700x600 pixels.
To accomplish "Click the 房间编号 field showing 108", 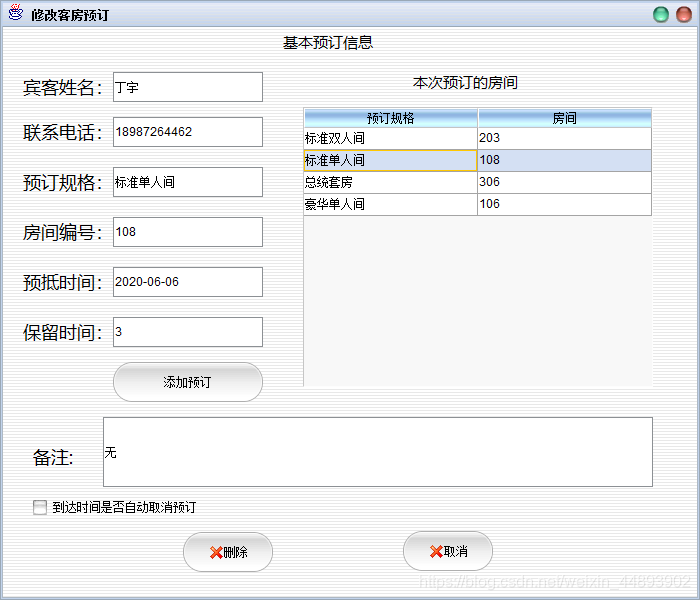I will pos(188,232).
